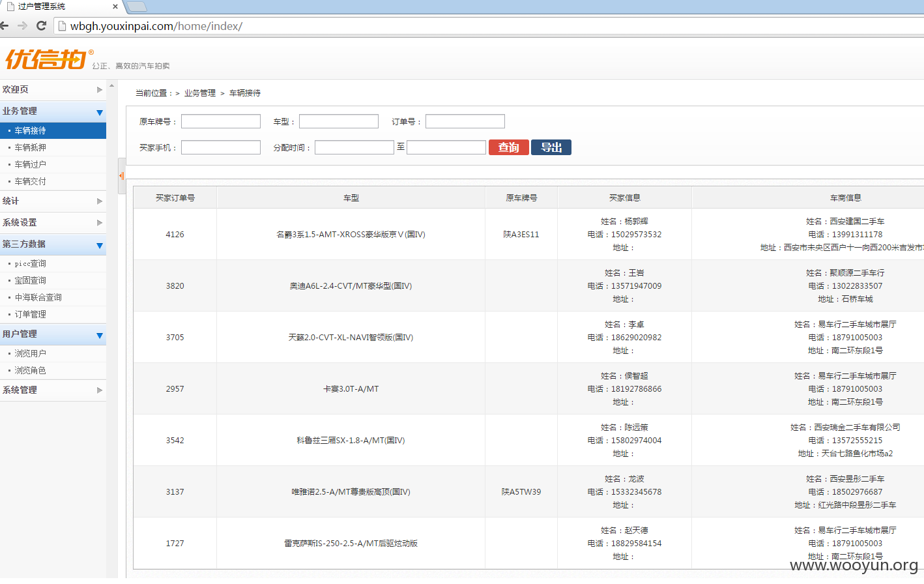Click the 原车牌号 column header

click(521, 197)
